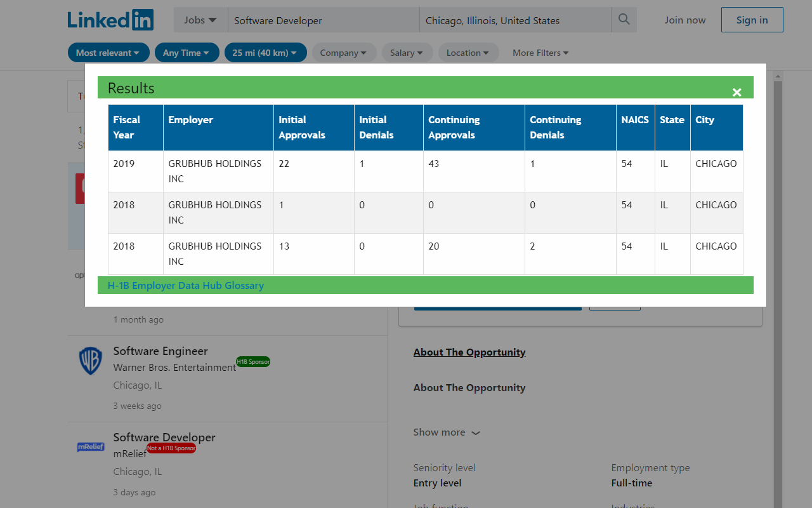Open the 25 mi distance filter
The image size is (812, 508).
[265, 53]
